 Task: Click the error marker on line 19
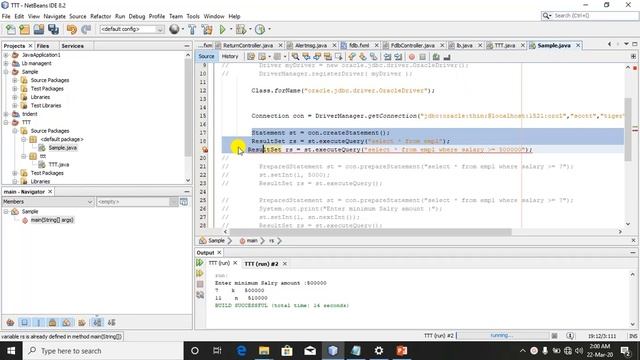(205, 150)
